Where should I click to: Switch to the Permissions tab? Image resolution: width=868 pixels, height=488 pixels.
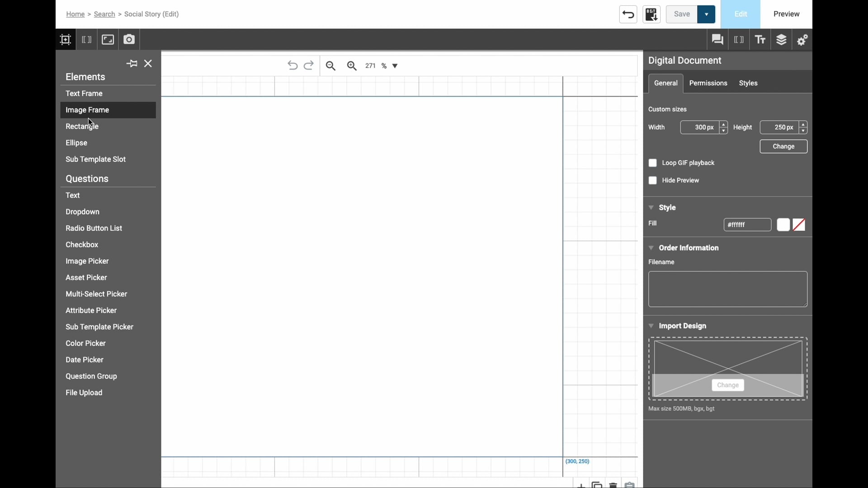tap(708, 84)
